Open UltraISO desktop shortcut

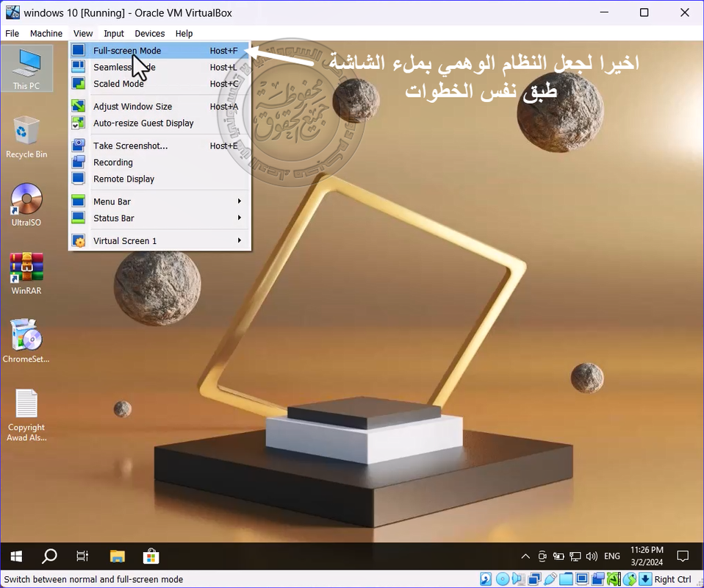tap(26, 205)
